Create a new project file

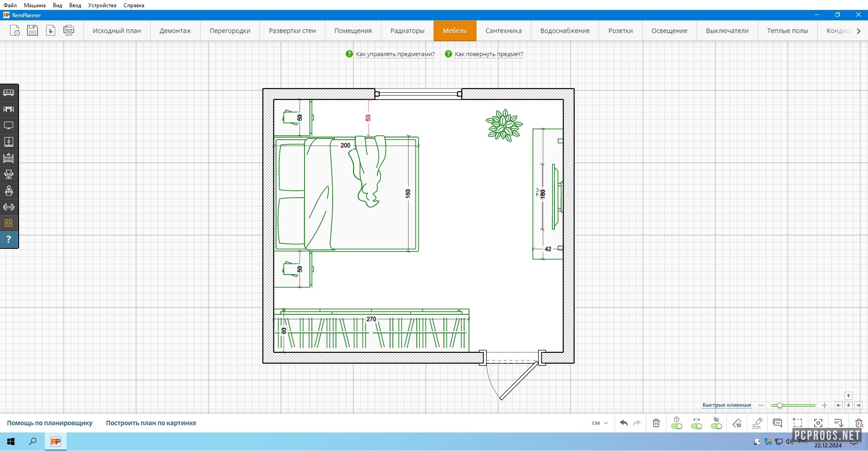(14, 30)
